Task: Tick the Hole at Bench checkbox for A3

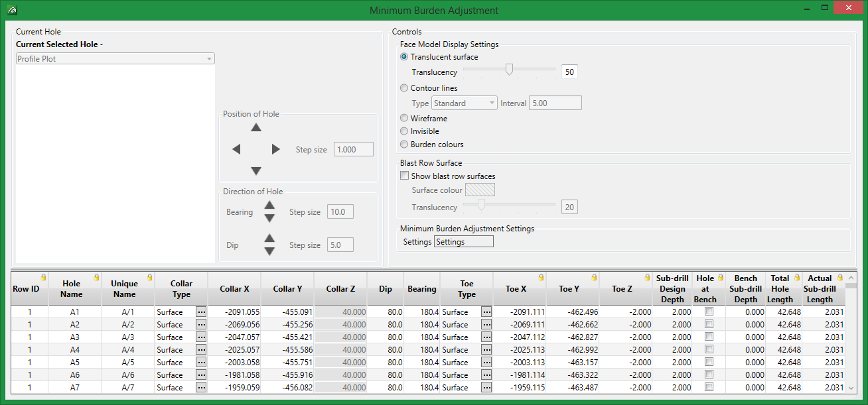Action: click(709, 337)
